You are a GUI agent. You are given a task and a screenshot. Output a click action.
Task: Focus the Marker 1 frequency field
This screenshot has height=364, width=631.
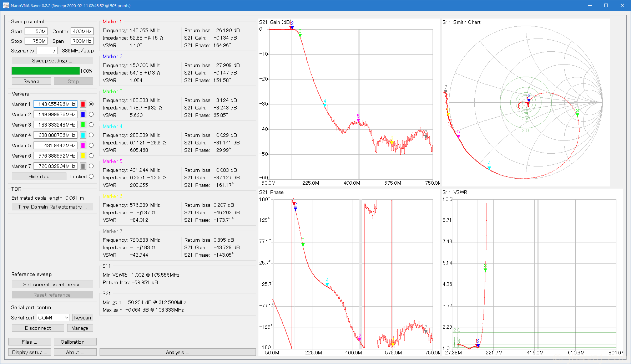[x=55, y=104]
